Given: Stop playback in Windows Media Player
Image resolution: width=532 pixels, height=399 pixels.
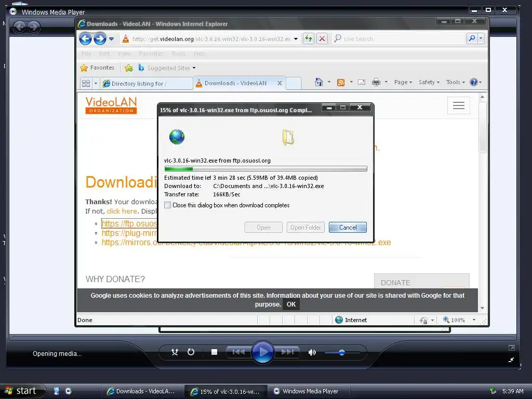Looking at the screenshot, I should pyautogui.click(x=214, y=352).
